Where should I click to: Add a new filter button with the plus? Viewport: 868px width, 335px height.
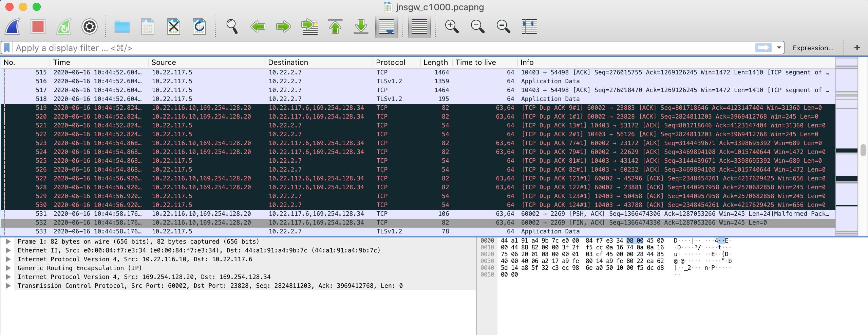(857, 48)
